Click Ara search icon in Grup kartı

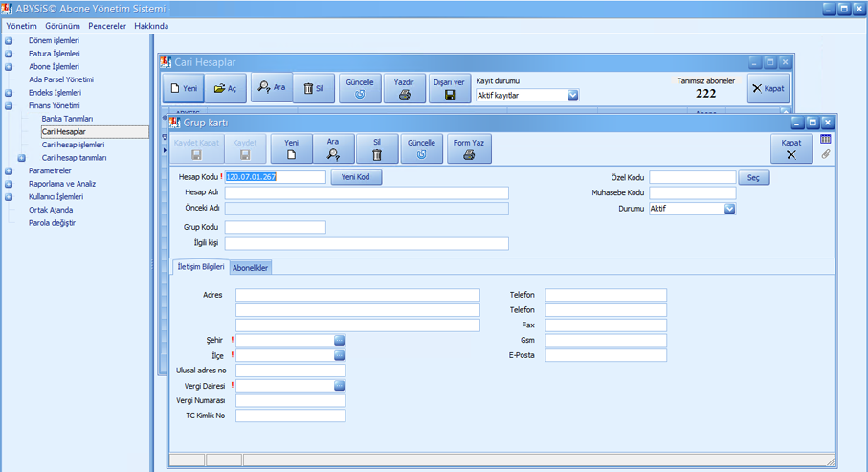pyautogui.click(x=333, y=148)
